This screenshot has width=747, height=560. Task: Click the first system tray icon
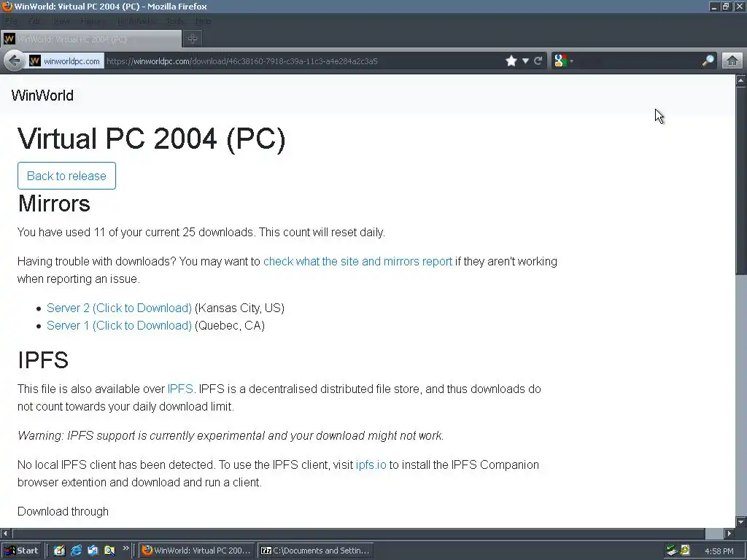[672, 551]
